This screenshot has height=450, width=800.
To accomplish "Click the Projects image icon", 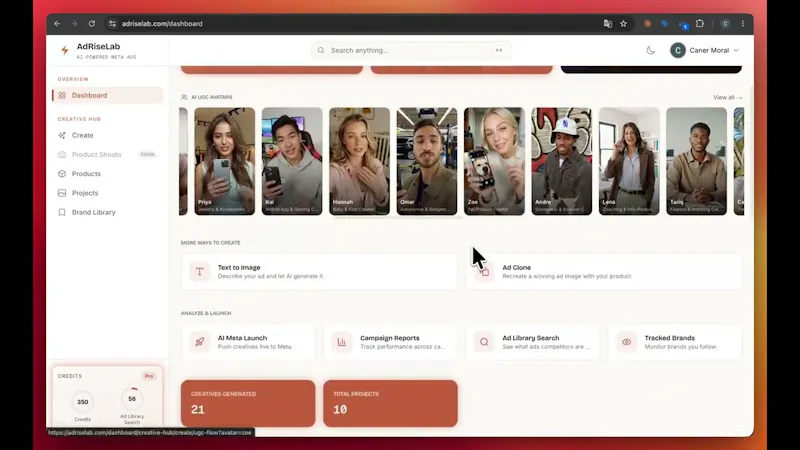I will [x=62, y=193].
